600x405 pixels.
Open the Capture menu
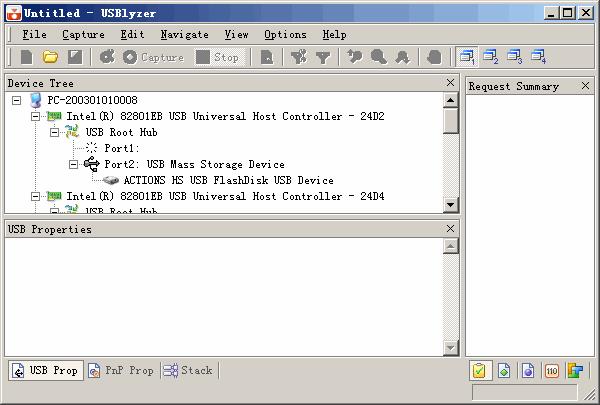[83, 34]
